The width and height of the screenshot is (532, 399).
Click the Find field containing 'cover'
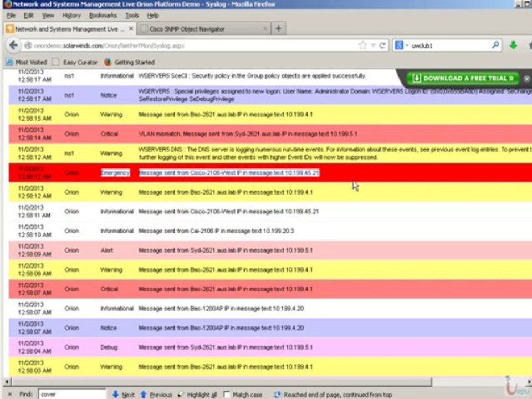tap(72, 394)
